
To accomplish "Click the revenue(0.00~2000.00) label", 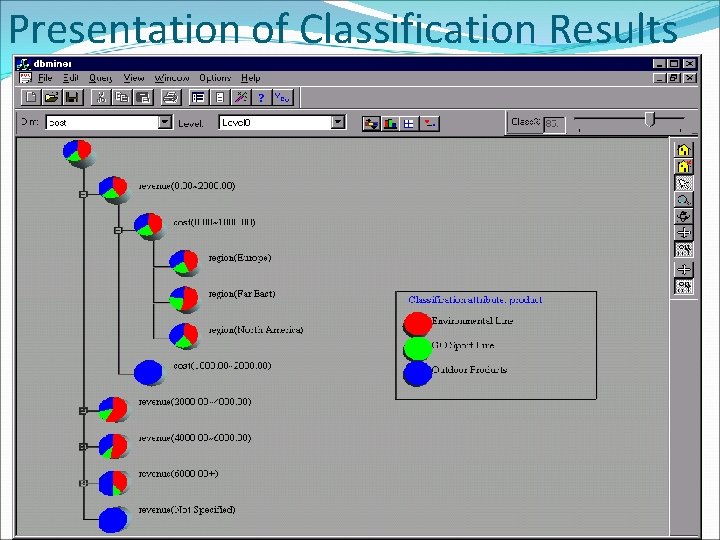I will [187, 186].
